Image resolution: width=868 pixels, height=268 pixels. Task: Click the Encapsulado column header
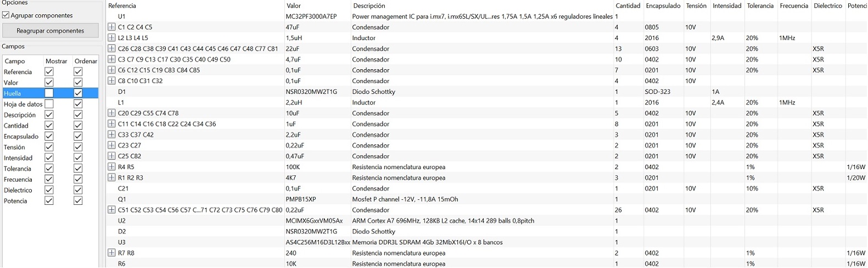click(663, 6)
